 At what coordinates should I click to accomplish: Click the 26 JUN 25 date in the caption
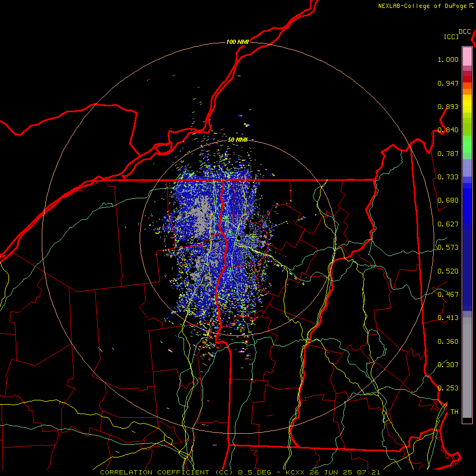(x=331, y=472)
